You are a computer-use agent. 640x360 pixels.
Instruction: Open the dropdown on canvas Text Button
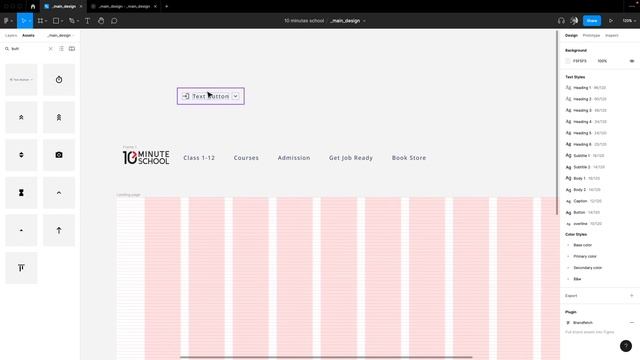pos(236,96)
